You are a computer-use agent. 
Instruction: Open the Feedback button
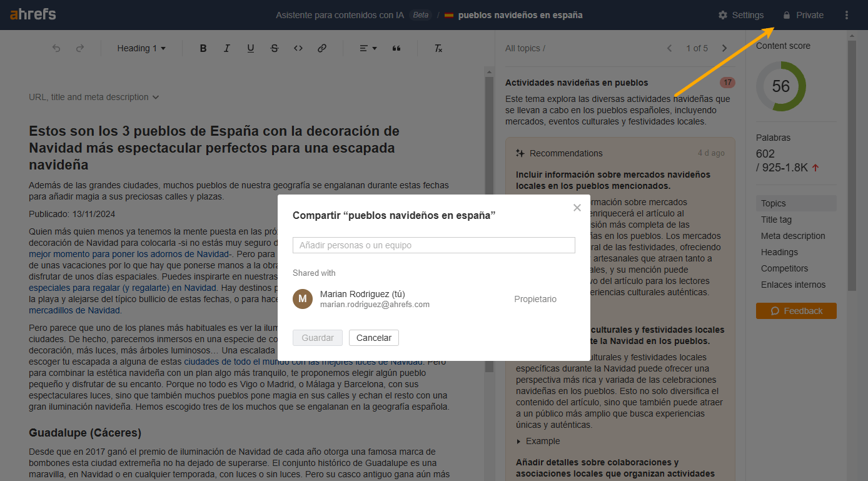point(796,311)
